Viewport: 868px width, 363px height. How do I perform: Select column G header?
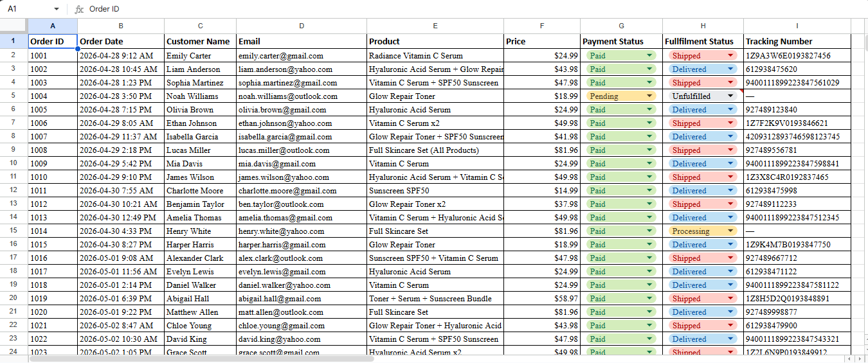[622, 26]
